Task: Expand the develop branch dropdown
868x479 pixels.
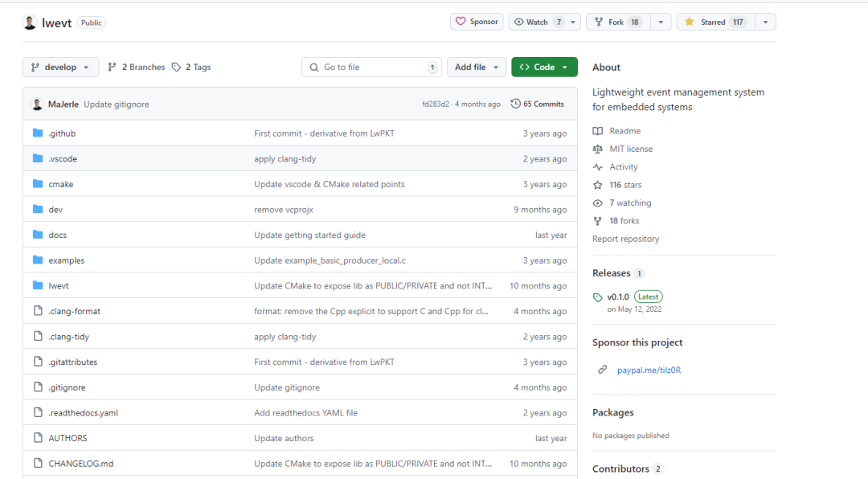Action: pyautogui.click(x=60, y=68)
